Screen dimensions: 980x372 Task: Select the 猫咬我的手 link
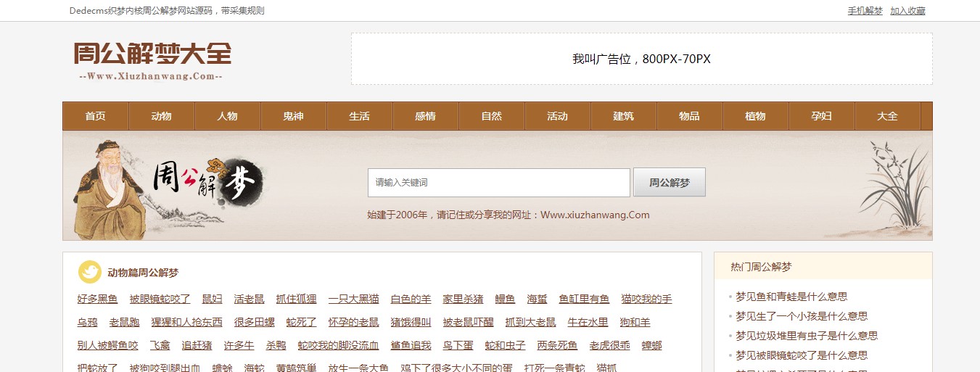point(646,299)
